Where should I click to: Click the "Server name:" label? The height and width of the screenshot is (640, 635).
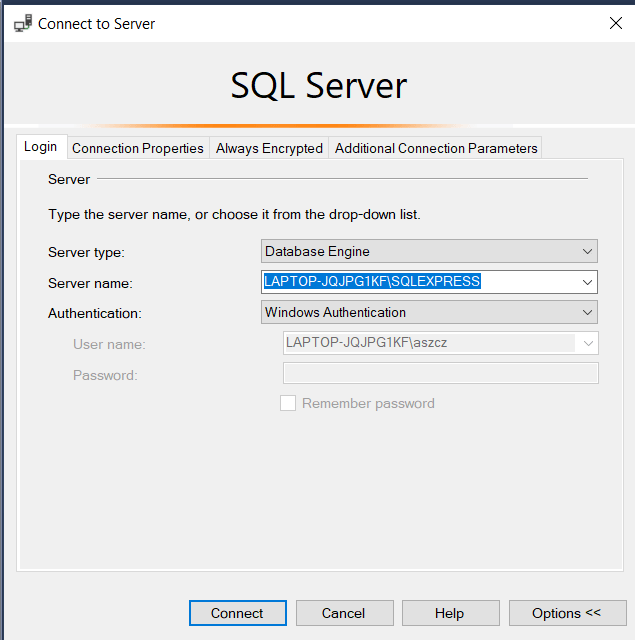click(90, 283)
